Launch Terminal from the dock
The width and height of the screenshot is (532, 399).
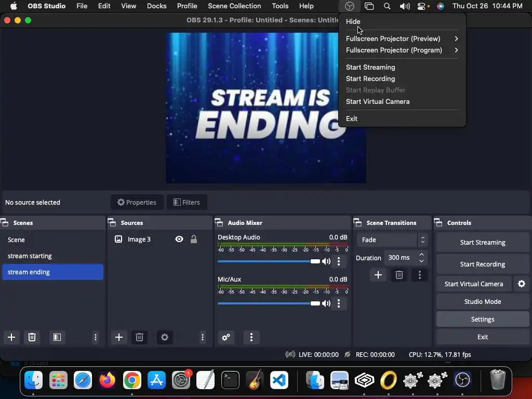pyautogui.click(x=230, y=380)
